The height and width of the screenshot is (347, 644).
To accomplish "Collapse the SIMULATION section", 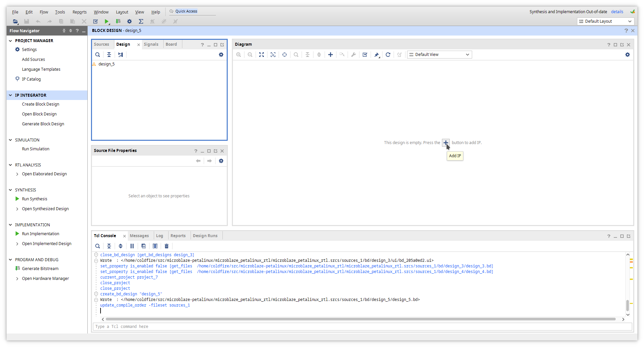I will point(11,140).
